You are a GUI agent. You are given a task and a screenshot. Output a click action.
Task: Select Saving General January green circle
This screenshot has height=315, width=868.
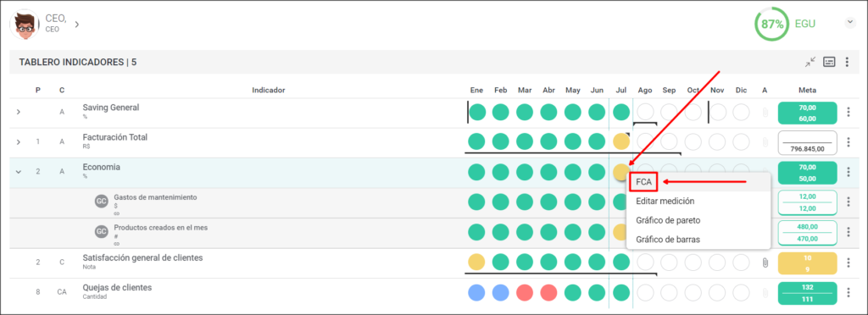(477, 112)
